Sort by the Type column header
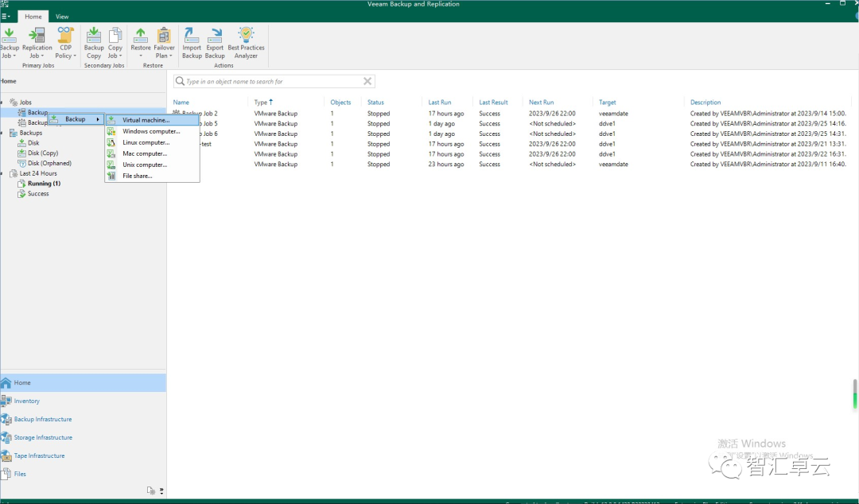The width and height of the screenshot is (859, 504). (261, 103)
